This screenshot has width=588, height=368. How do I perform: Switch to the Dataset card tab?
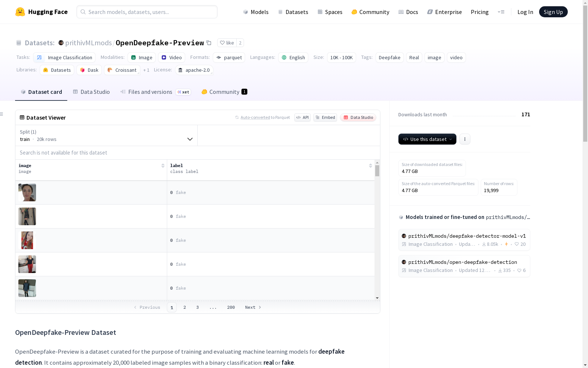[41, 92]
